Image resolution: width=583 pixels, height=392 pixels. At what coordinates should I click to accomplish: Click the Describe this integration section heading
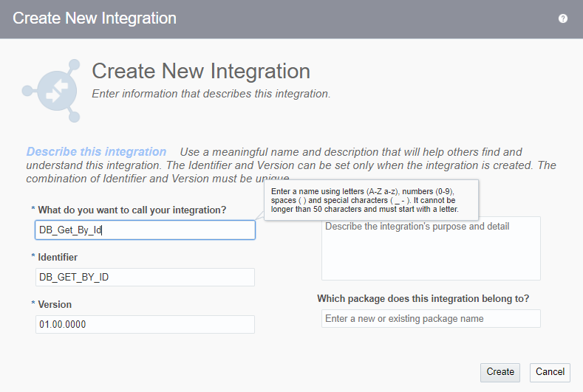click(96, 152)
